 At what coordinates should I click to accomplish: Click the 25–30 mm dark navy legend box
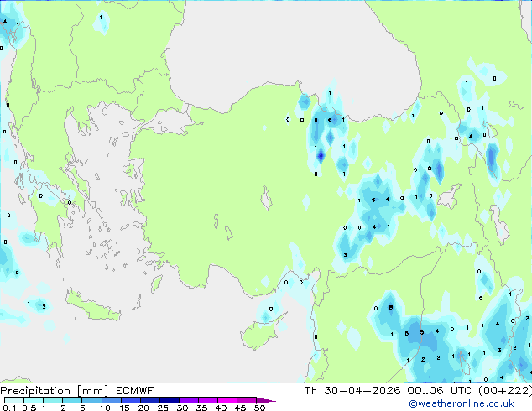click(169, 400)
